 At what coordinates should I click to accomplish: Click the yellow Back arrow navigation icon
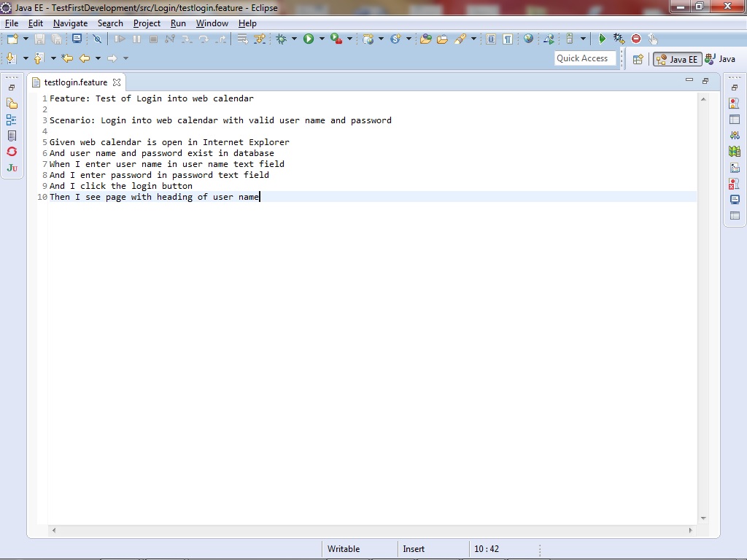click(x=85, y=58)
